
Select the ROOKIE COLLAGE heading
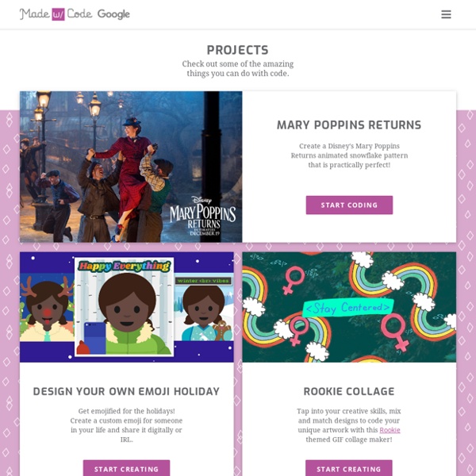(x=349, y=391)
